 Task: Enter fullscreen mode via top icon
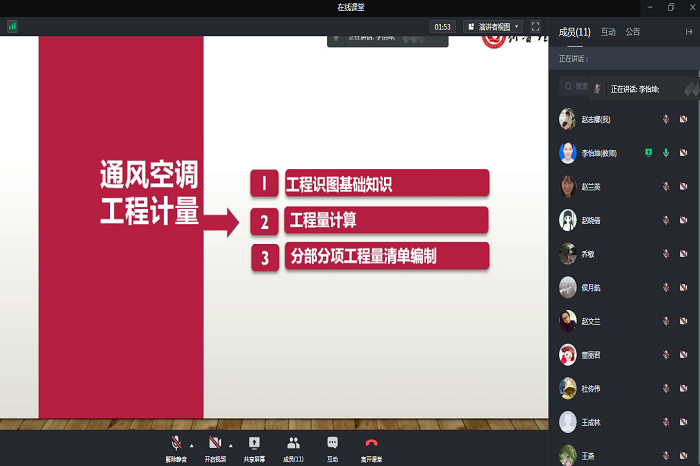coord(535,26)
